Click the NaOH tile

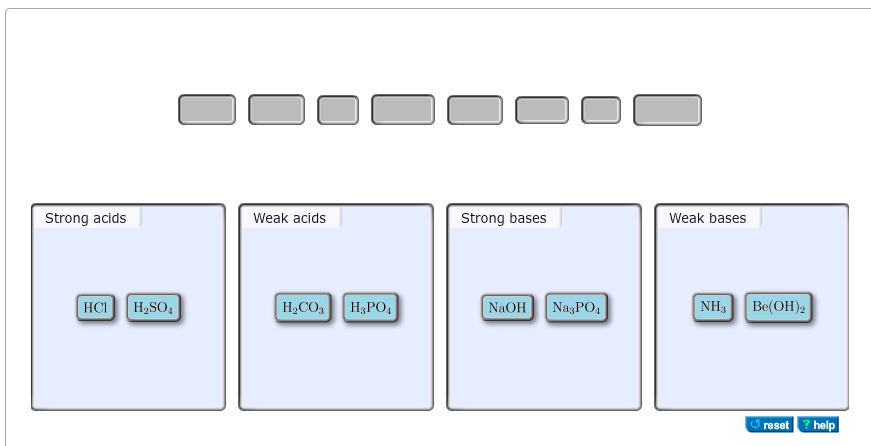[508, 308]
